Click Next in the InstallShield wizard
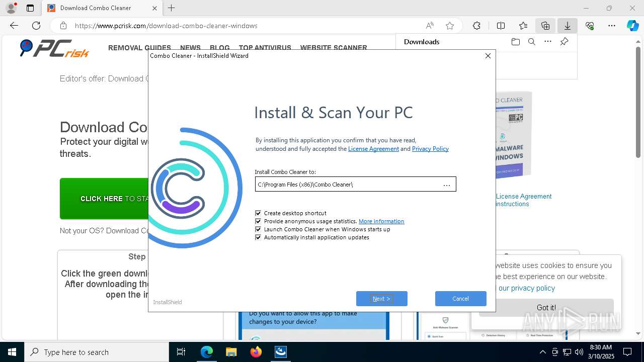 (382, 299)
